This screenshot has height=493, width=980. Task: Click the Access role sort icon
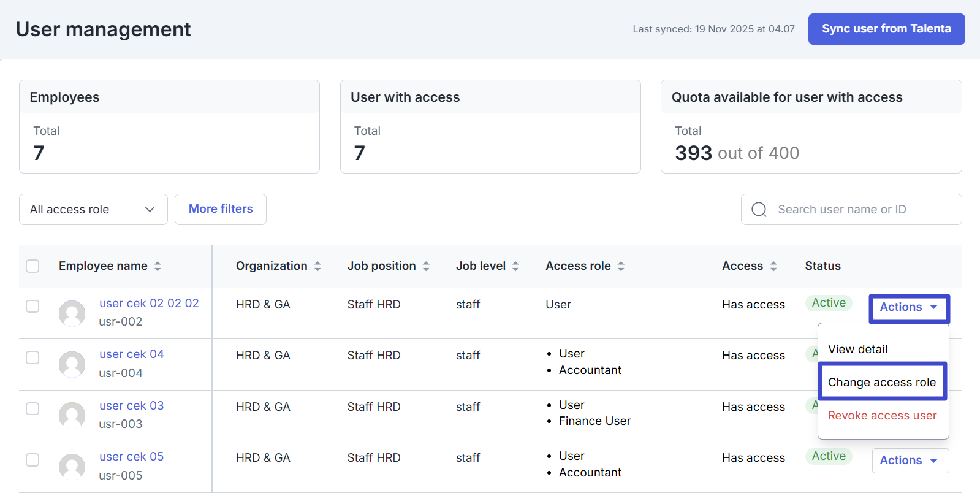point(621,266)
